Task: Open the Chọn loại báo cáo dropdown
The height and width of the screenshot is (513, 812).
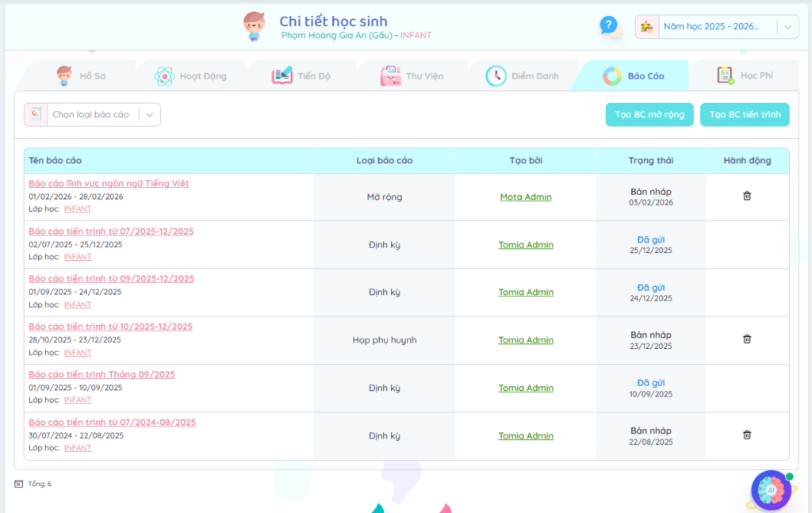Action: (x=151, y=115)
